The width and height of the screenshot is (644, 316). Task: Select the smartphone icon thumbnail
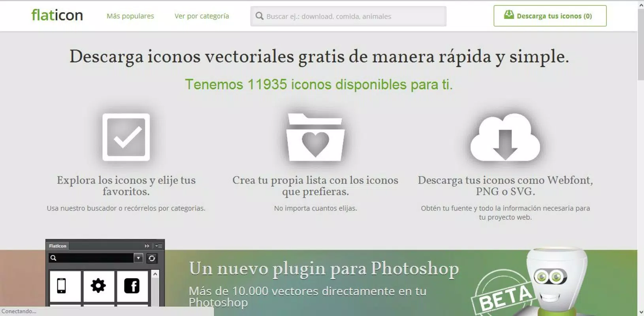click(x=65, y=286)
